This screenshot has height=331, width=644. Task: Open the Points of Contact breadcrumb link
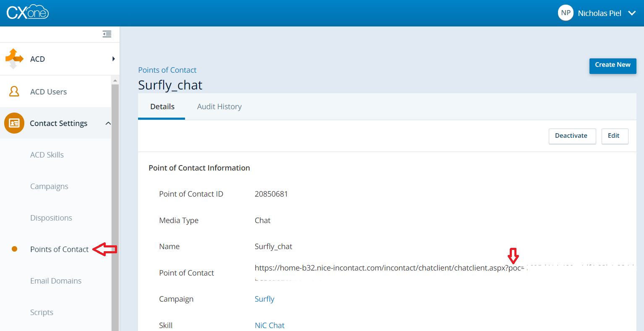[x=167, y=70]
